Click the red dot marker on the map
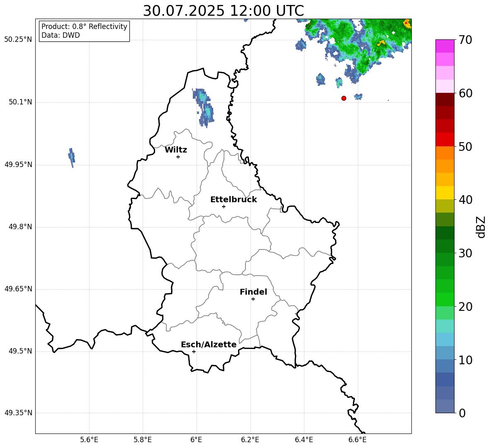The image size is (491, 448). [x=344, y=98]
